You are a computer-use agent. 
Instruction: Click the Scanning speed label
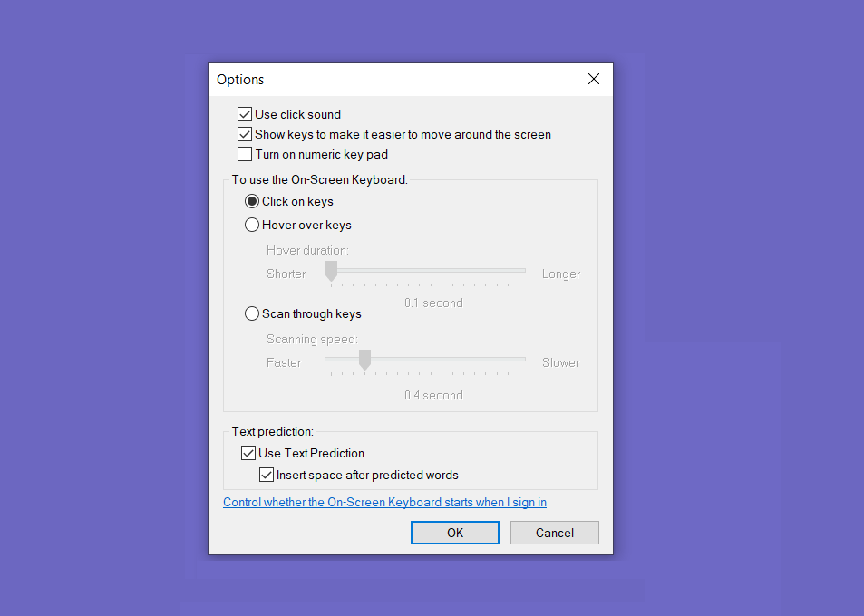312,339
